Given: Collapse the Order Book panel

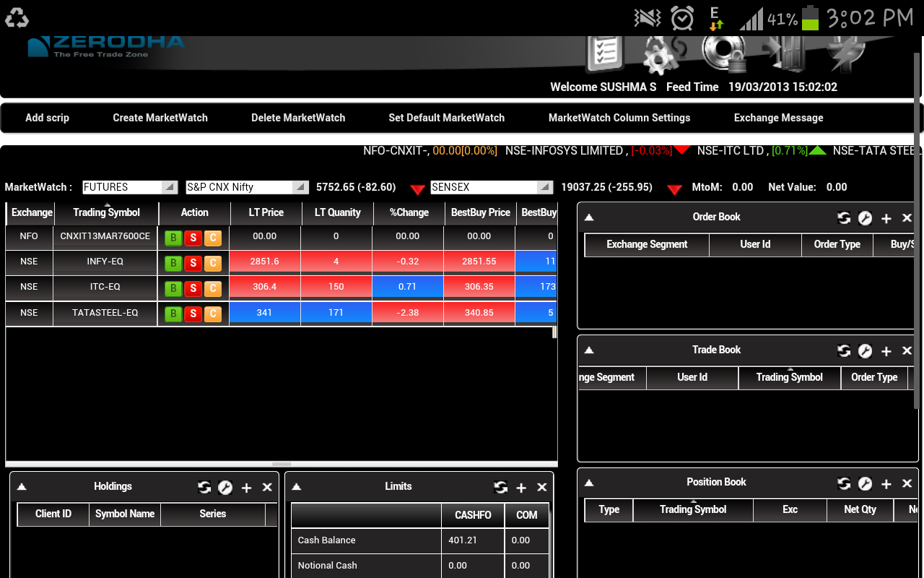Looking at the screenshot, I should click(589, 217).
